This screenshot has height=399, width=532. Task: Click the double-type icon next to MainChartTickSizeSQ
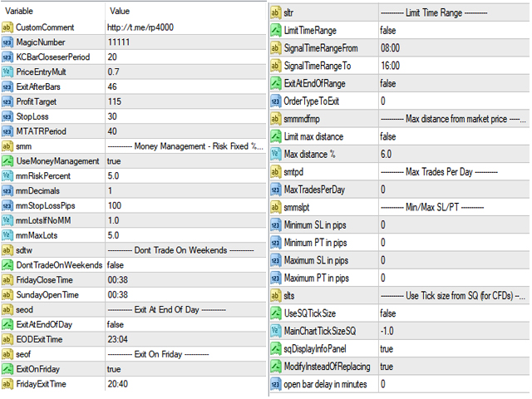pyautogui.click(x=276, y=331)
